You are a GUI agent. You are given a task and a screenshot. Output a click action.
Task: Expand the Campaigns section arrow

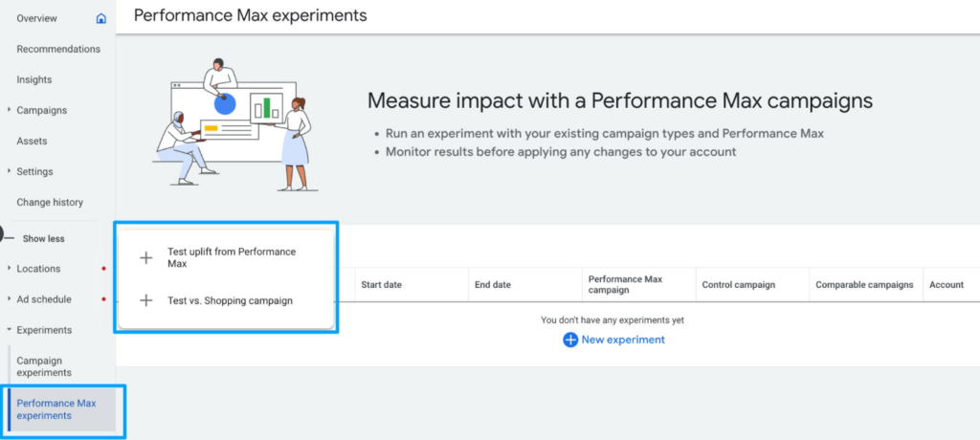pos(10,110)
